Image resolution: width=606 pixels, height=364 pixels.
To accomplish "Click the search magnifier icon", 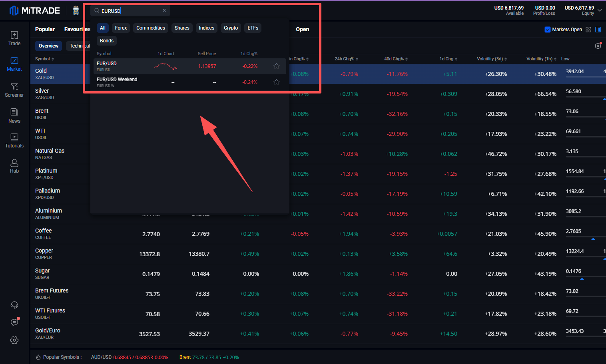I will (x=97, y=11).
